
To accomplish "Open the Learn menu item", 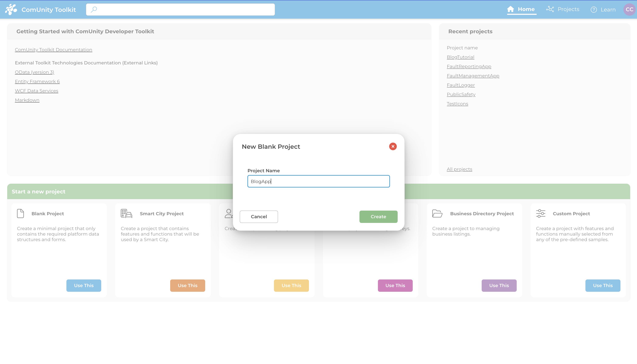I will pyautogui.click(x=608, y=10).
